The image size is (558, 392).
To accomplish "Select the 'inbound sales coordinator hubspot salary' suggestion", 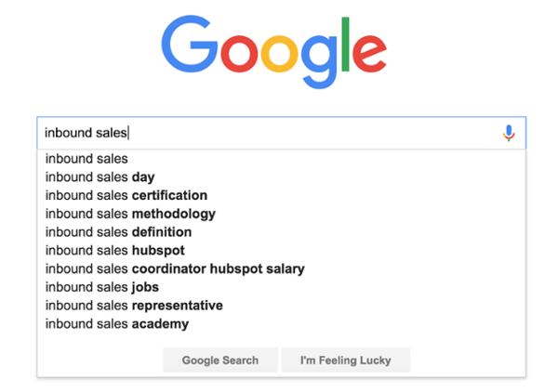I will coord(175,269).
